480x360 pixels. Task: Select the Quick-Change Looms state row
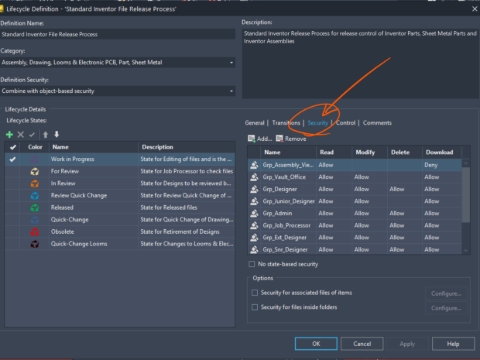(120, 244)
